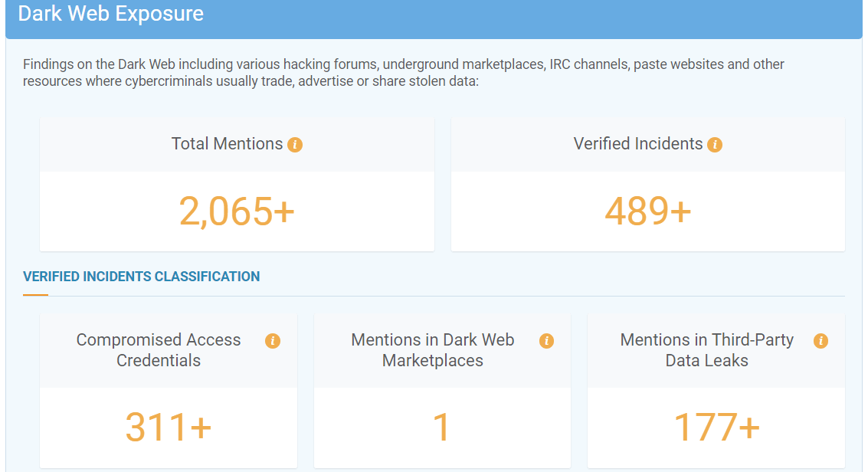The width and height of the screenshot is (868, 472).
Task: Select the Verified Incidents Classification heading
Action: 142,277
